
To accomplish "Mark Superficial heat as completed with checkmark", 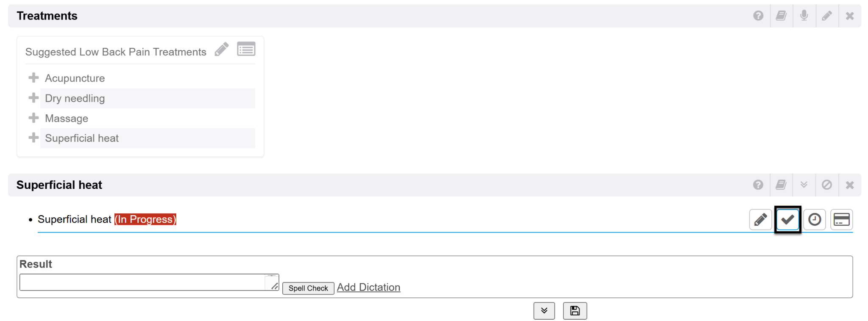I will [788, 219].
